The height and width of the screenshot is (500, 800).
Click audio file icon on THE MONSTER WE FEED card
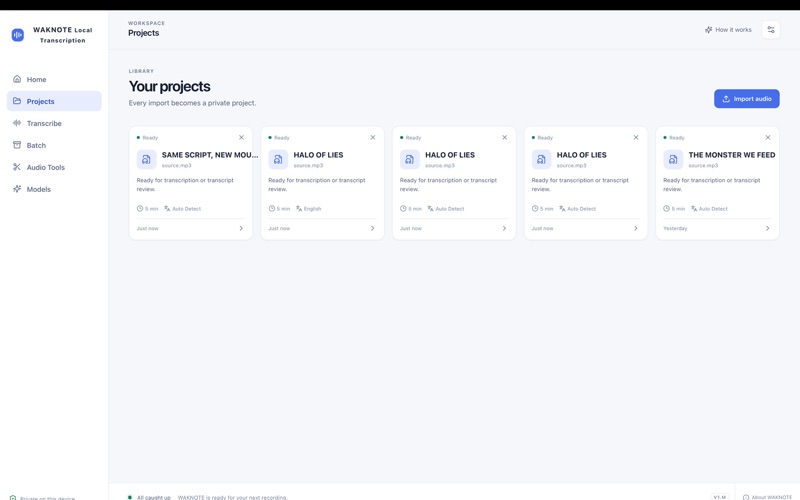click(x=673, y=159)
